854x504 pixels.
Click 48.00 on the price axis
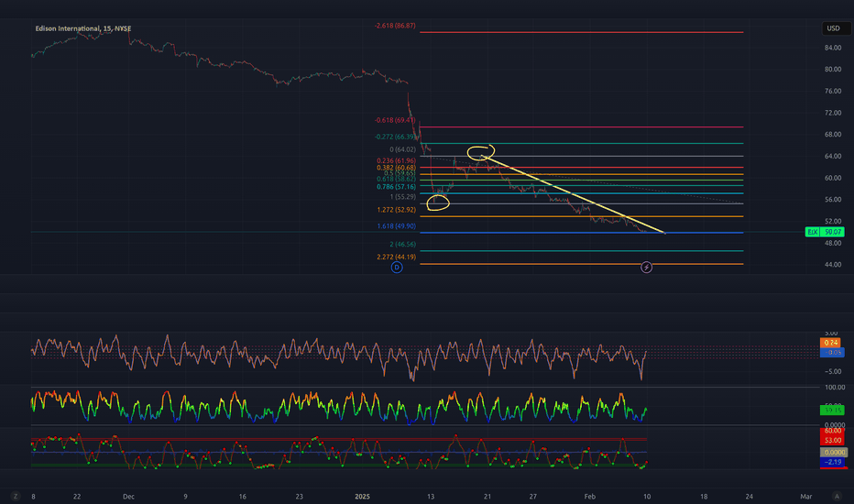(x=833, y=243)
